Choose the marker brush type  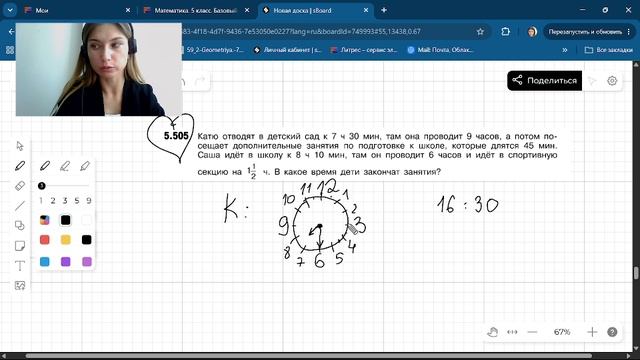(65, 166)
